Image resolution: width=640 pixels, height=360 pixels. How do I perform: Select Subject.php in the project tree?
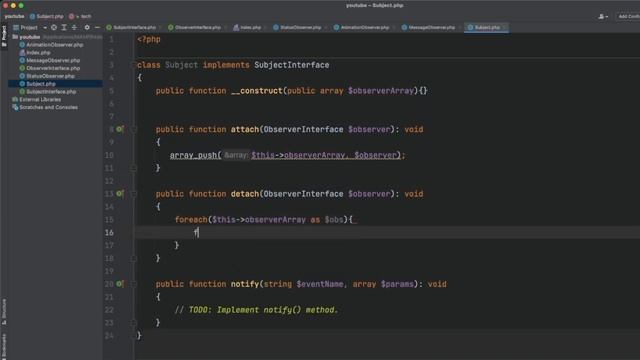pos(56,84)
